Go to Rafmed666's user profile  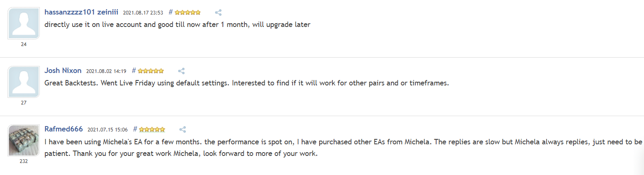[63, 129]
